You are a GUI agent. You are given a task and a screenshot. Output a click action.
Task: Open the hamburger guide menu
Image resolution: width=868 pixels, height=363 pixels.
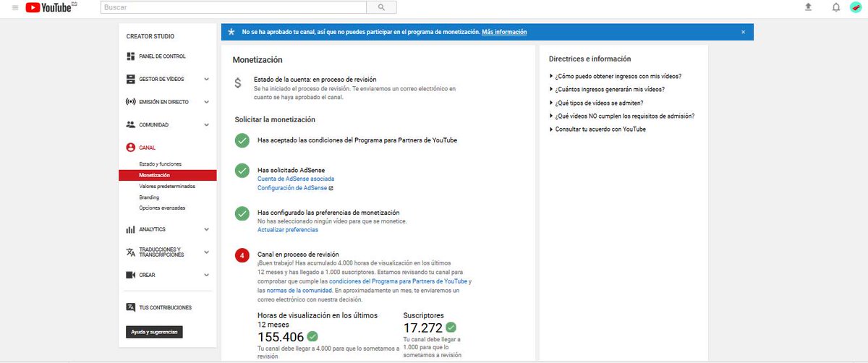click(14, 7)
